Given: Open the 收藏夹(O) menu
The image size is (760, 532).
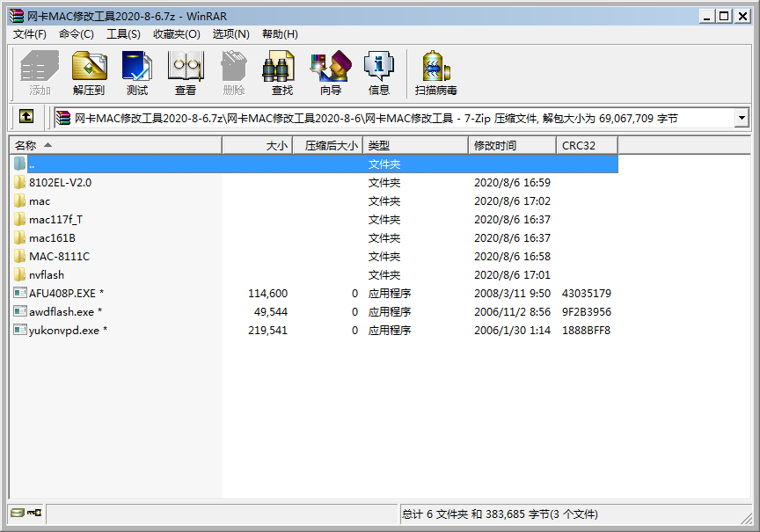Looking at the screenshot, I should [x=177, y=34].
